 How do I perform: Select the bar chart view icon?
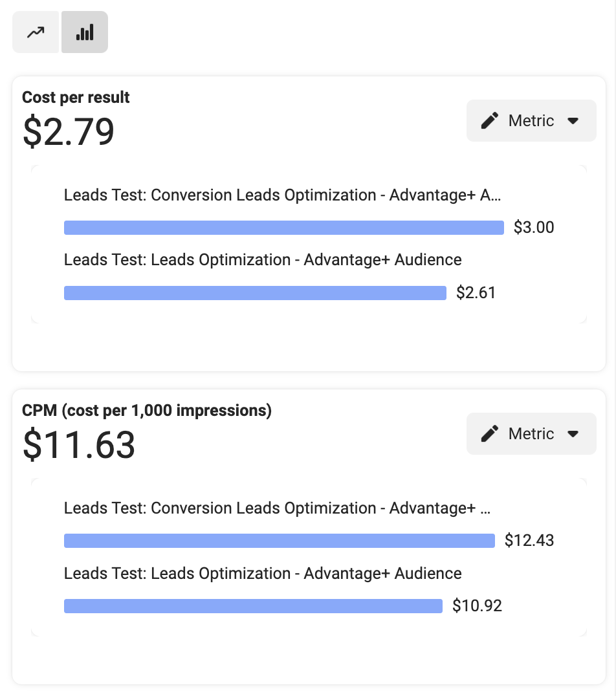[x=84, y=32]
